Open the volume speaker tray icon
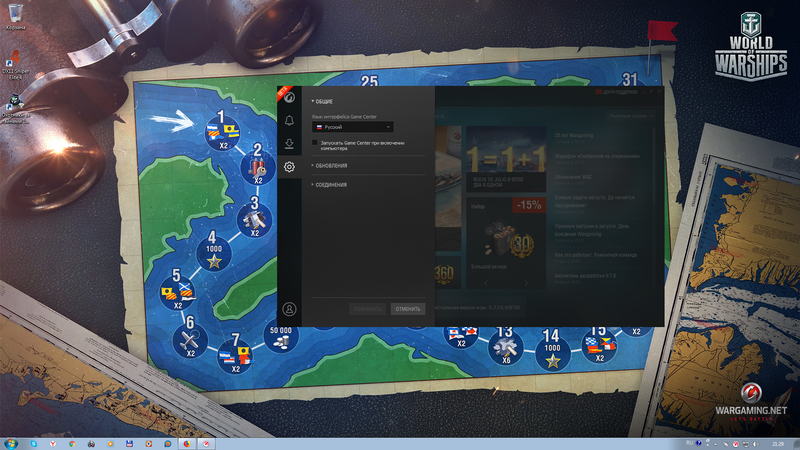 756,444
